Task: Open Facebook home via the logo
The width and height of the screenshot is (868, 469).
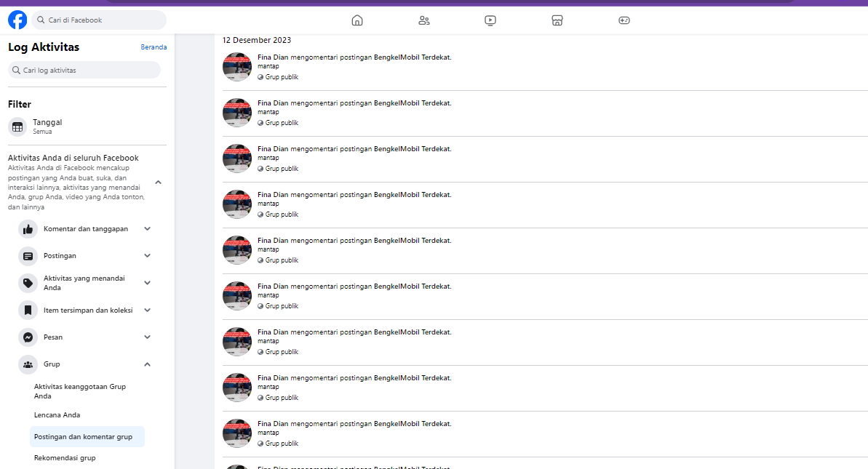Action: pyautogui.click(x=17, y=20)
